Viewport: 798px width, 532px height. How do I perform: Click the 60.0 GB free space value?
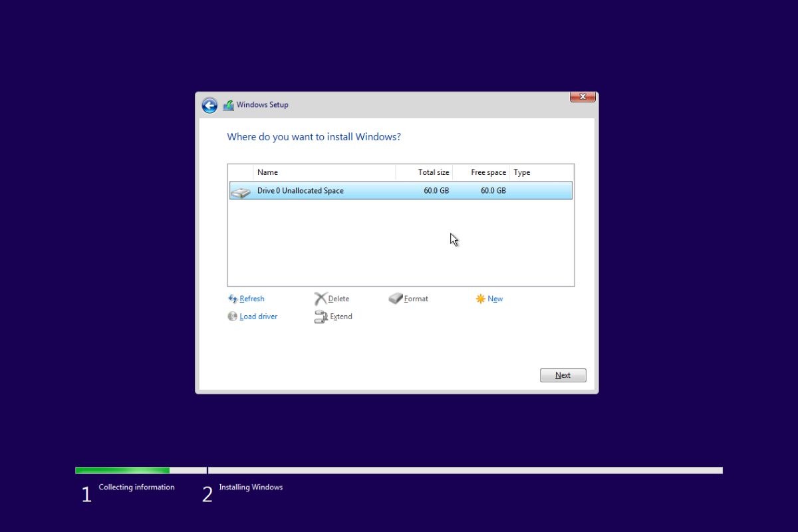point(493,191)
